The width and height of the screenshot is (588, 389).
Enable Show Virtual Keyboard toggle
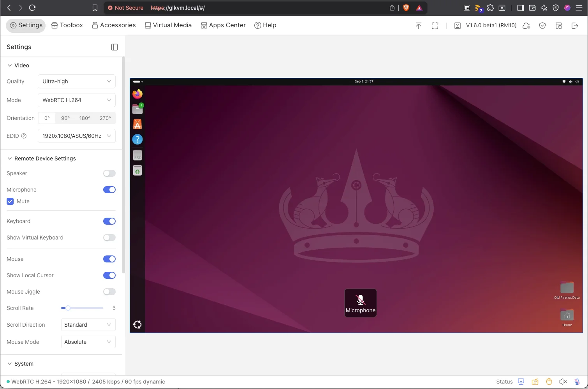click(x=109, y=238)
